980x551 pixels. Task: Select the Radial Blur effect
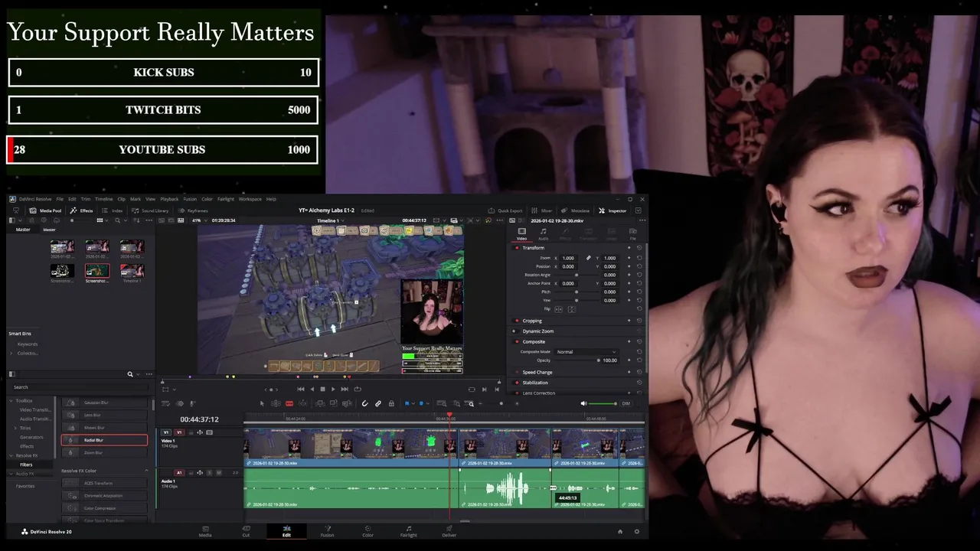[104, 440]
